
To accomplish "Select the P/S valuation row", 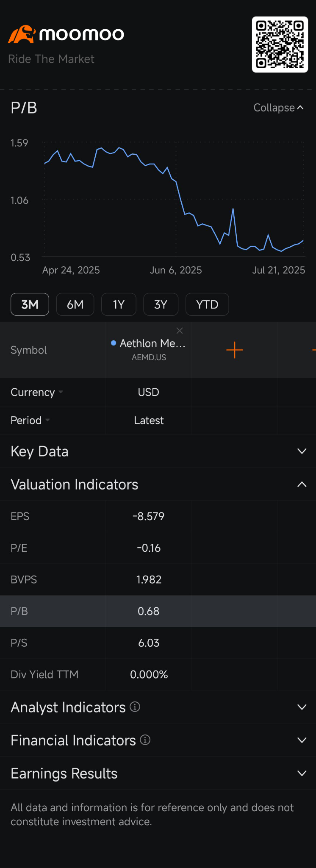I will pyautogui.click(x=158, y=643).
